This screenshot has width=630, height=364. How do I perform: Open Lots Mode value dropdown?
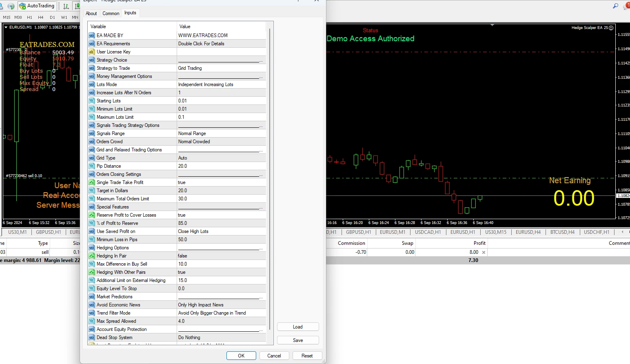click(221, 84)
